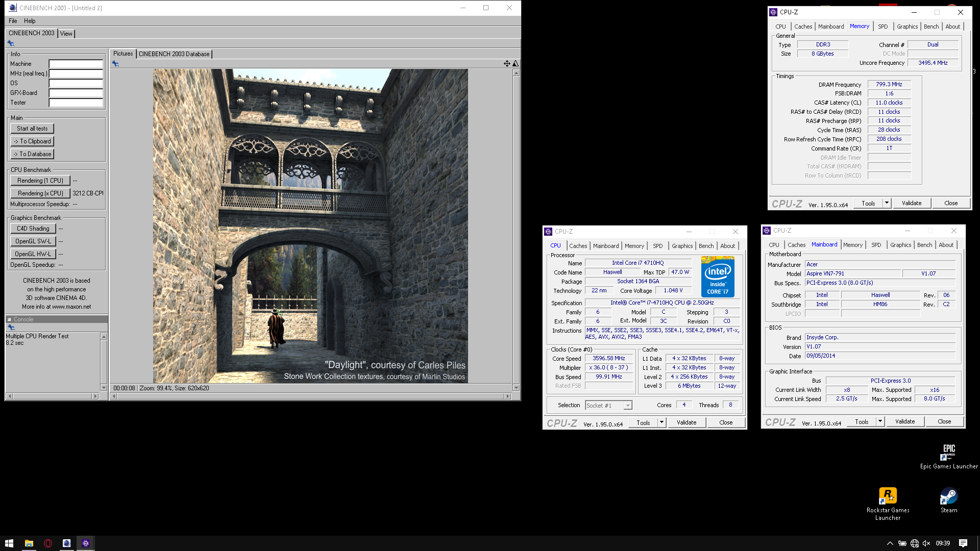Open the Steam desktop icon
This screenshot has height=551, width=980.
tap(949, 500)
